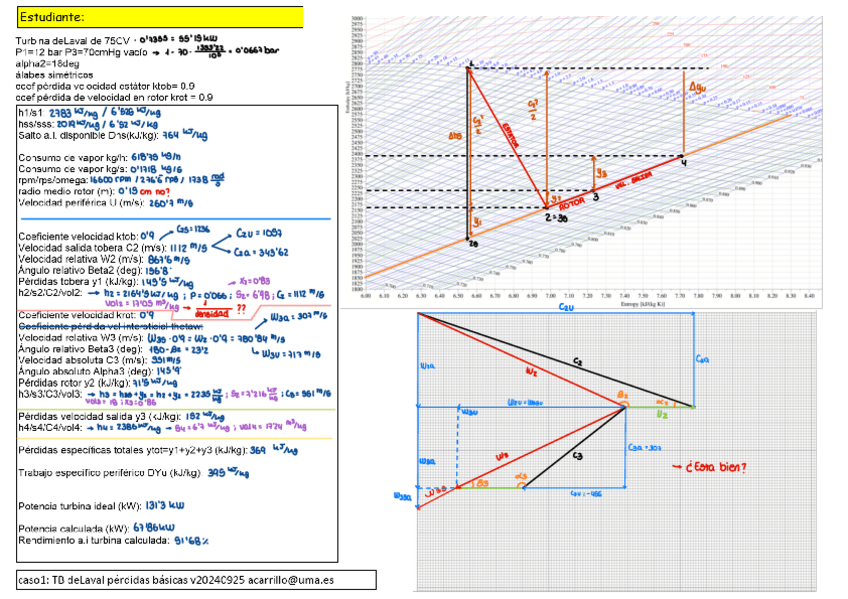
Task: Click the 'h3/s3/C3/vol3:' row label
Action: [x=50, y=395]
